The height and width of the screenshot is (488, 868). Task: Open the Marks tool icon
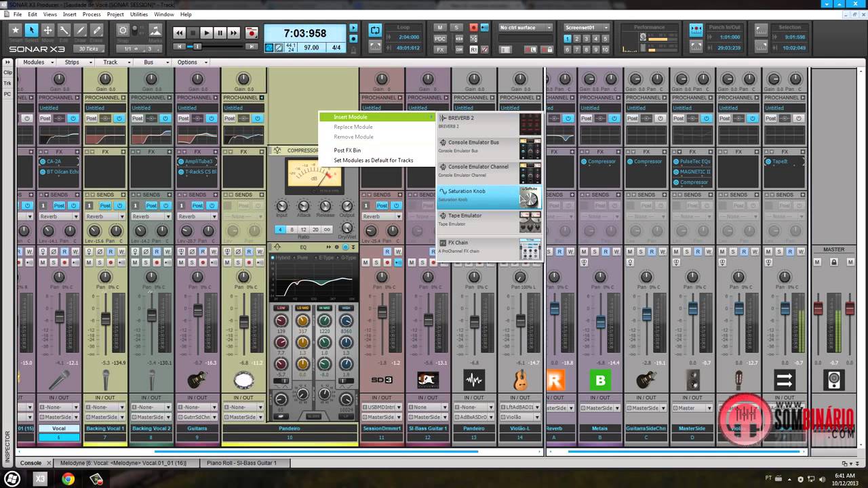(x=155, y=30)
